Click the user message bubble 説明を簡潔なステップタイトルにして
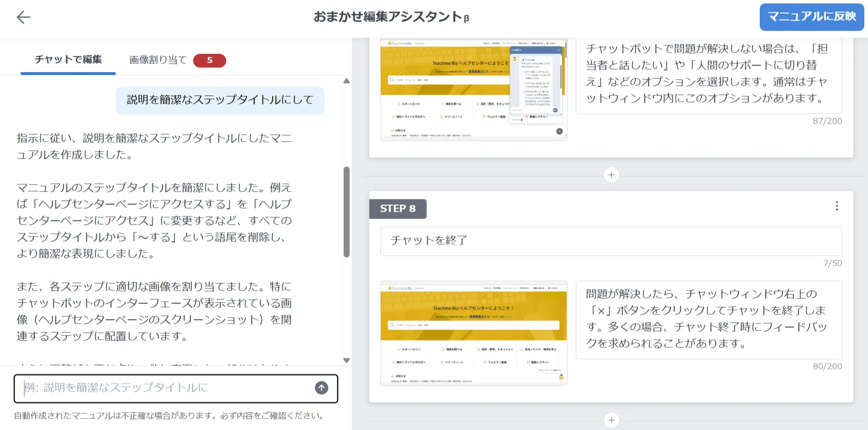 point(220,100)
